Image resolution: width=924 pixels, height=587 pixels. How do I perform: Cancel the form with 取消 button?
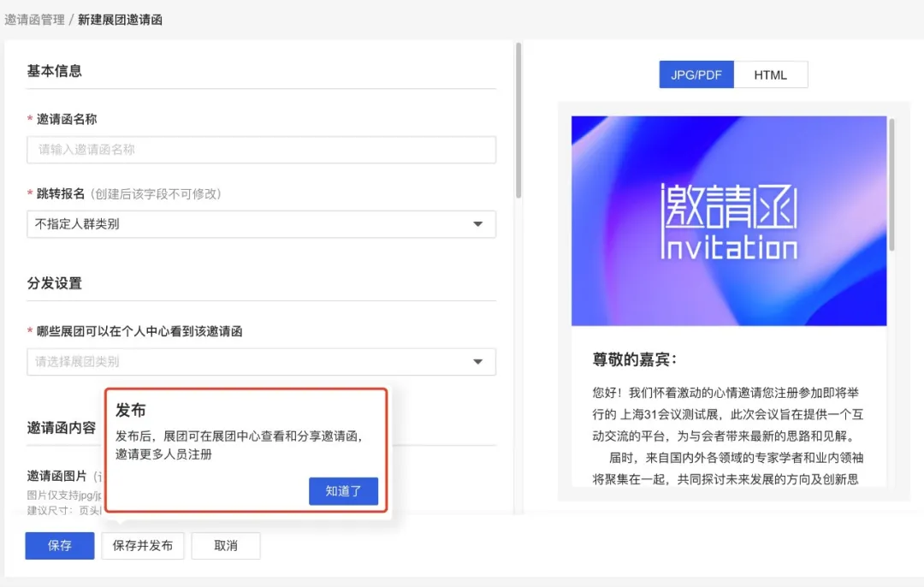coord(226,546)
